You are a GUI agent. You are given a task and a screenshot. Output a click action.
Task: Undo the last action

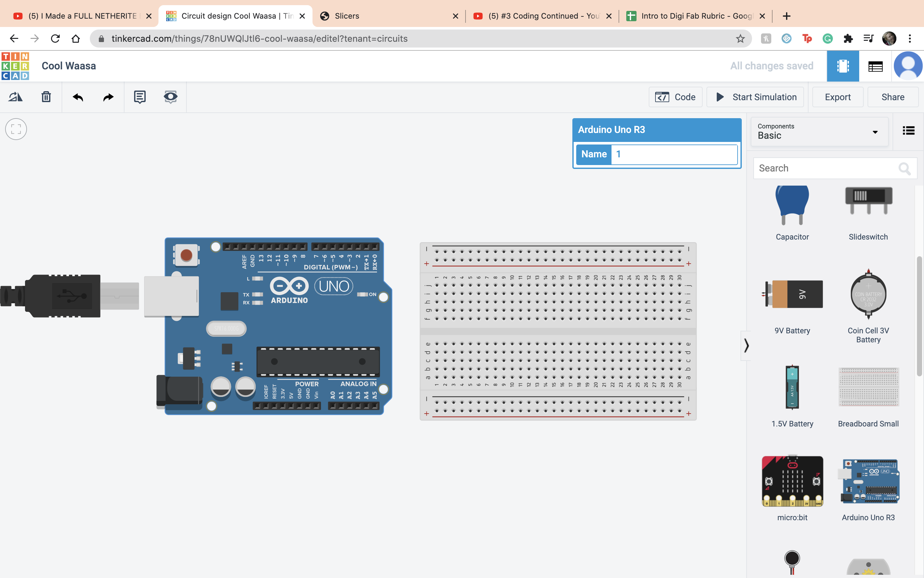point(78,97)
